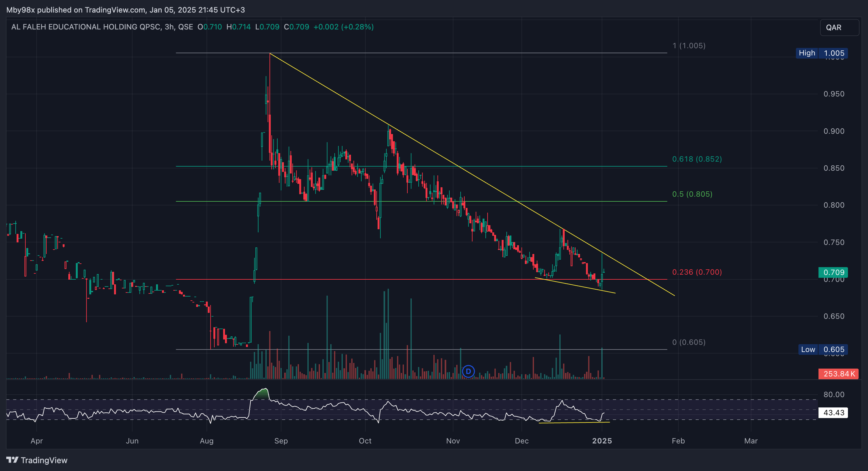Click the blue D dividend marker icon

(x=468, y=371)
